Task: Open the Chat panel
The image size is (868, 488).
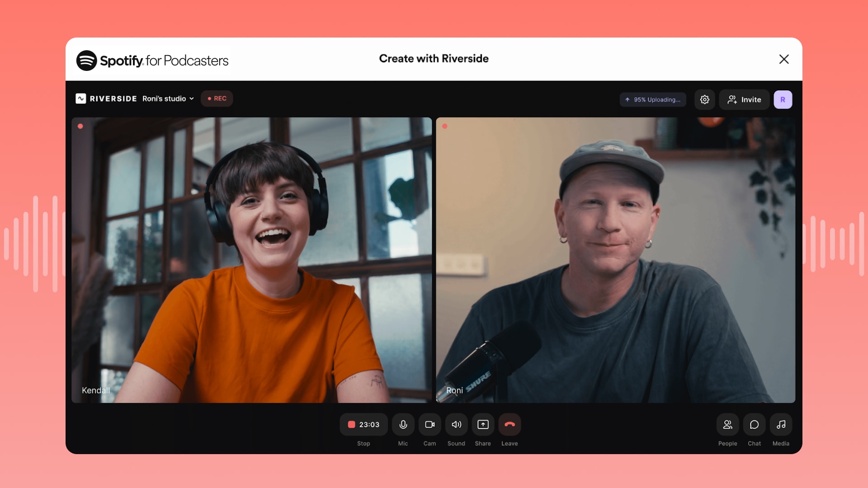Action: 754,424
